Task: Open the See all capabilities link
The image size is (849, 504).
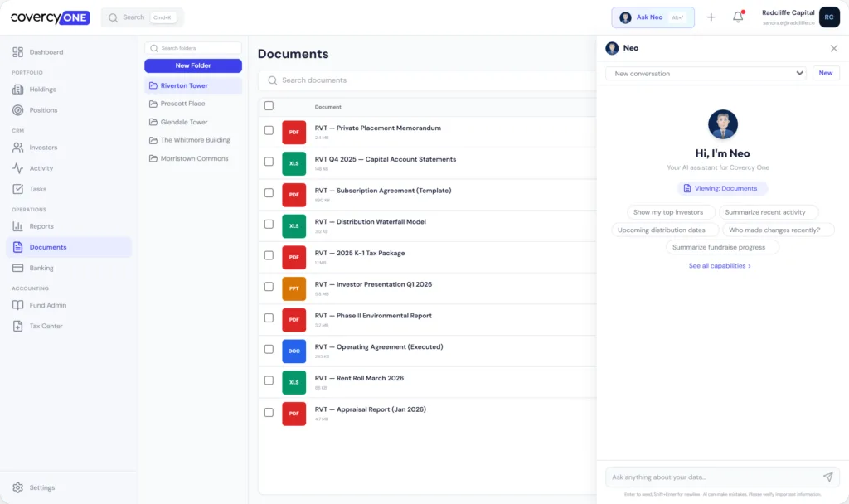Action: [721, 265]
